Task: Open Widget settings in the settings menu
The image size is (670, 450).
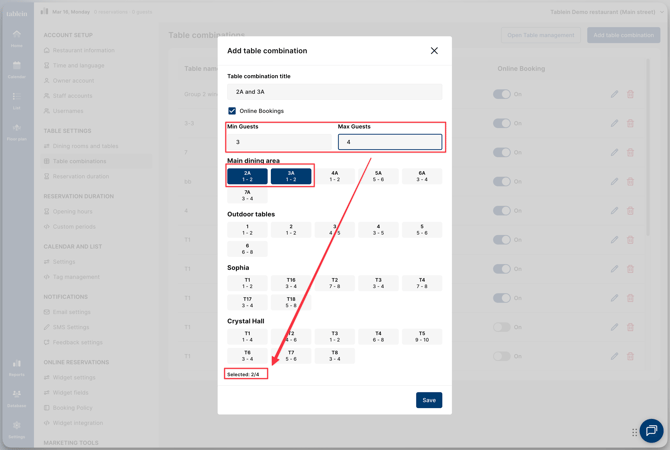Action: tap(75, 378)
